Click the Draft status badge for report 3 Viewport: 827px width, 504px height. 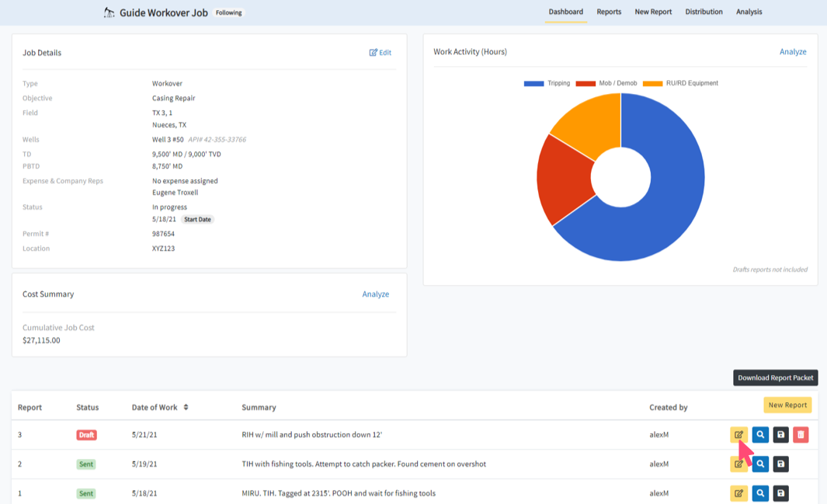[86, 435]
